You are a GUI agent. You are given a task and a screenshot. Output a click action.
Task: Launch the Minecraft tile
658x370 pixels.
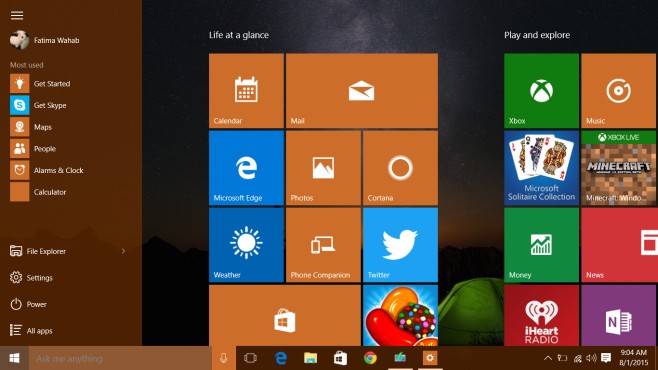[x=619, y=168]
